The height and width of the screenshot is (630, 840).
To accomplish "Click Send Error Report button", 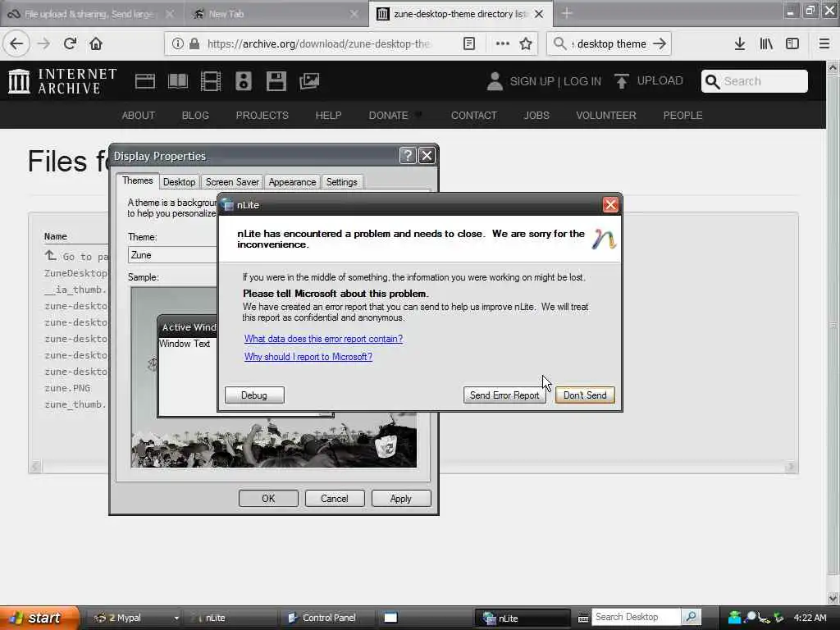I will [x=504, y=395].
